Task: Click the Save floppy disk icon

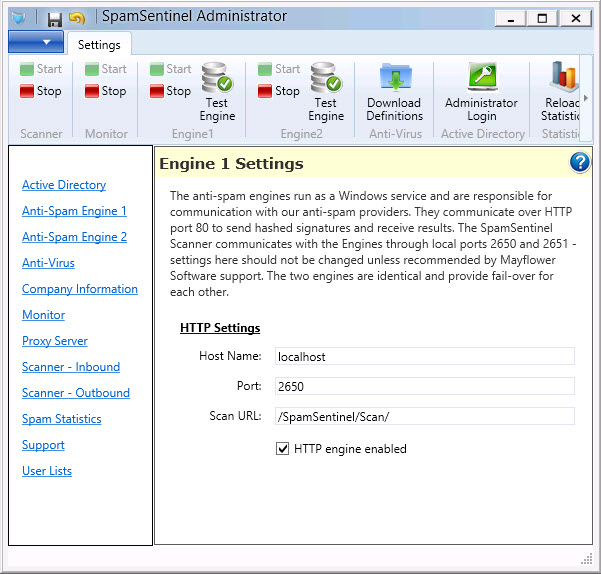Action: coord(54,19)
